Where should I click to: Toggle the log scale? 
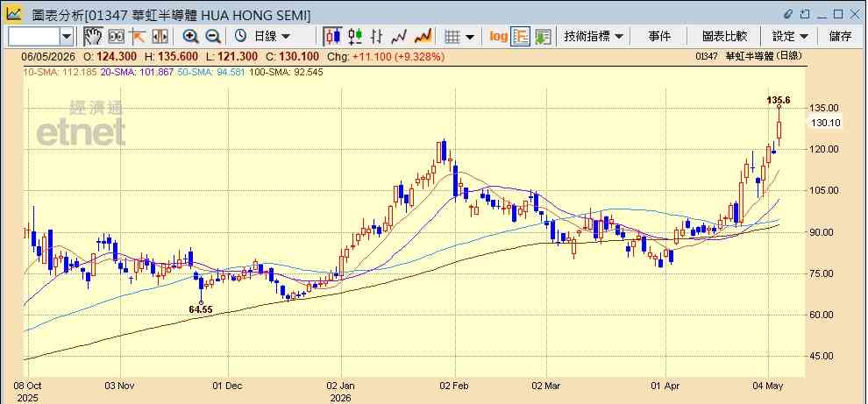pos(498,37)
